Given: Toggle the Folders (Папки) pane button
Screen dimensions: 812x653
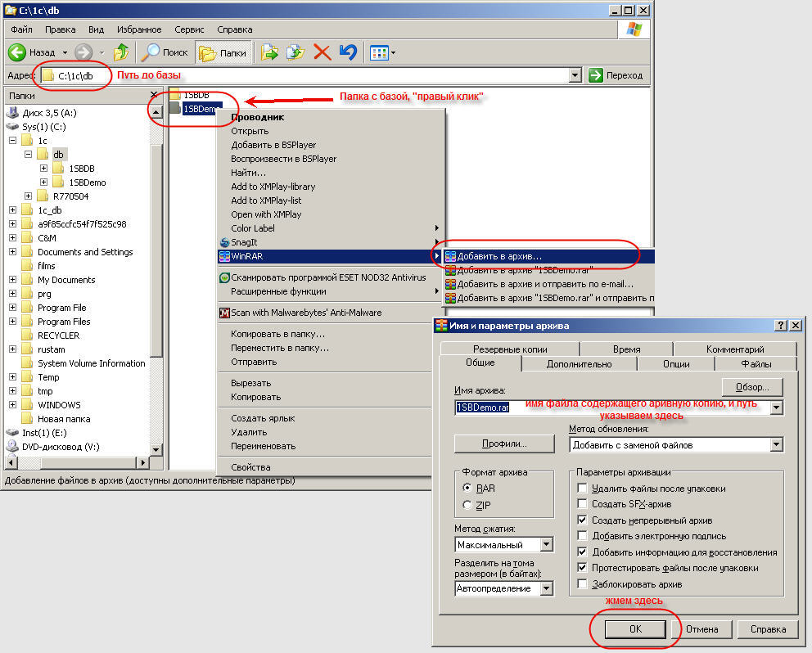Looking at the screenshot, I should [223, 52].
